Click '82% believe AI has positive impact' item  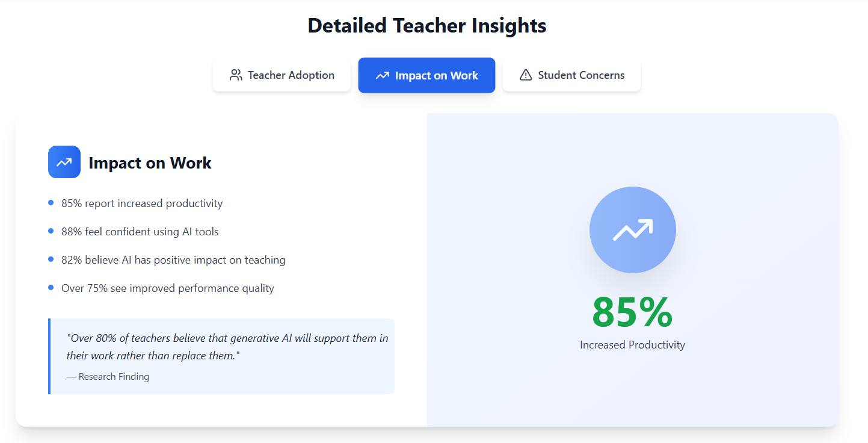(173, 260)
